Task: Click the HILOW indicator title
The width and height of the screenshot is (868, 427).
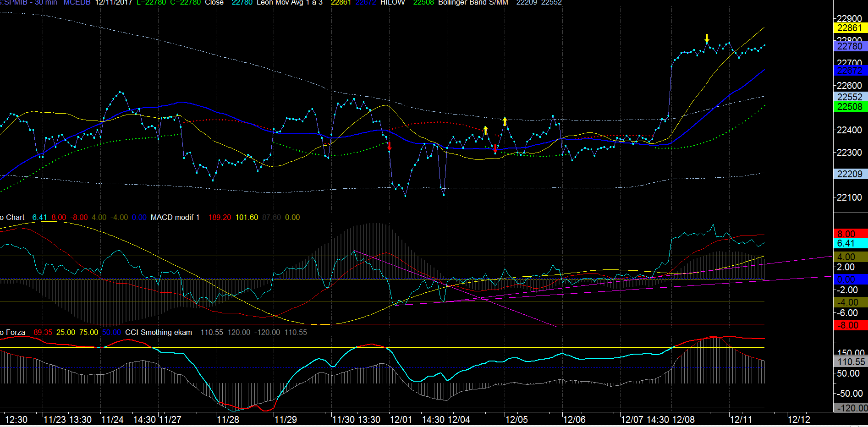Action: click(x=392, y=2)
